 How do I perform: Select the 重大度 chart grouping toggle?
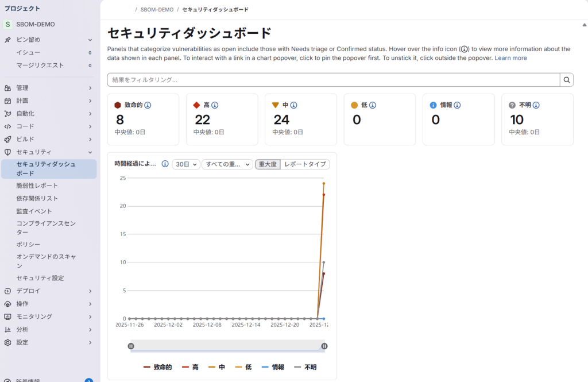(x=268, y=164)
